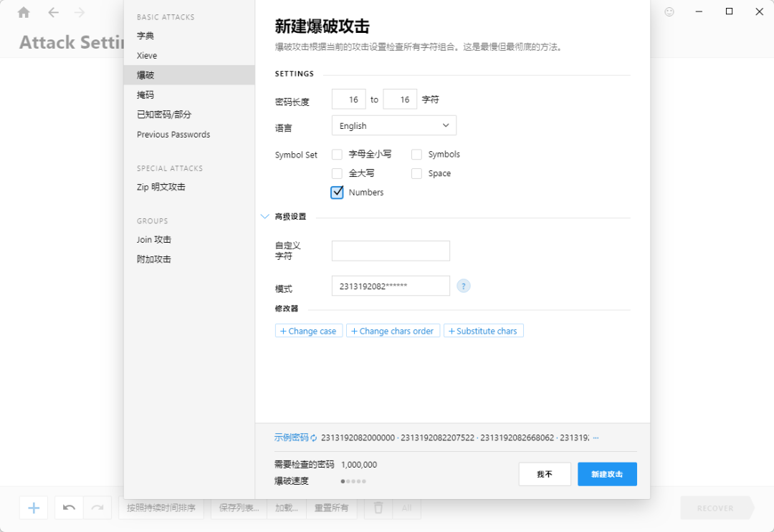
Task: Open the pattern help question mark icon
Action: click(x=464, y=286)
